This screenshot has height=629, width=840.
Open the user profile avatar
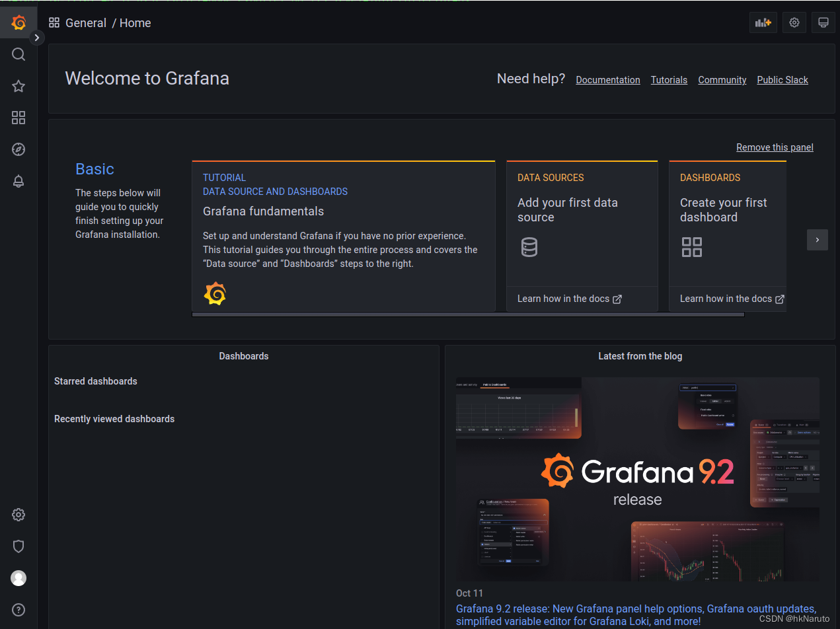pos(19,578)
